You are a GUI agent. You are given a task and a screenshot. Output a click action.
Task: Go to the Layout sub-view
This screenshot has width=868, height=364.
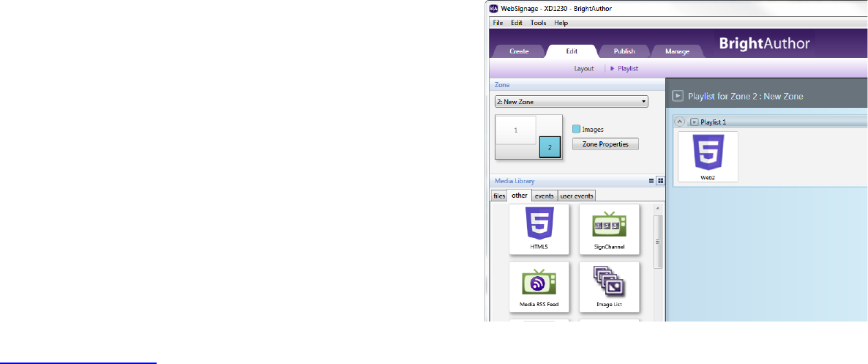[584, 69]
